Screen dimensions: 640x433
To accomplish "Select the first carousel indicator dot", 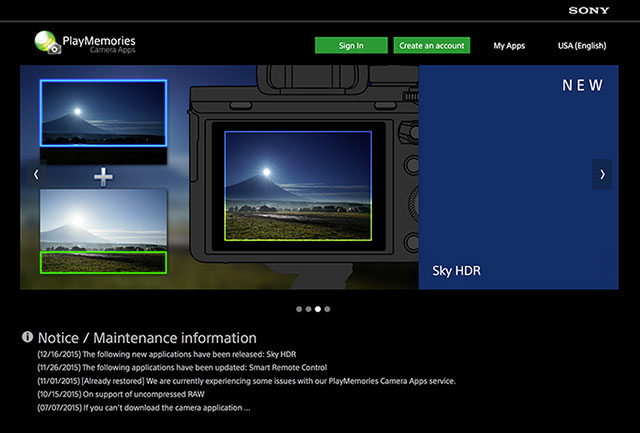I will (x=299, y=309).
